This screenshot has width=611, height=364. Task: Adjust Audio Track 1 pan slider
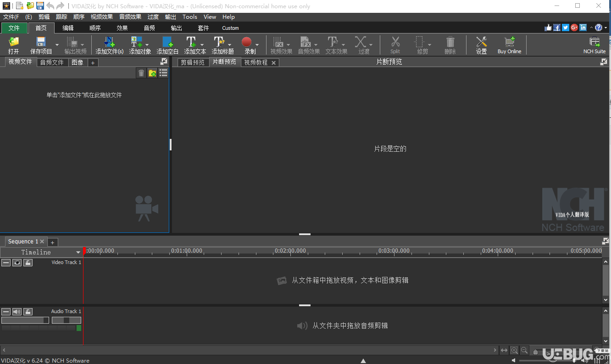[67, 320]
